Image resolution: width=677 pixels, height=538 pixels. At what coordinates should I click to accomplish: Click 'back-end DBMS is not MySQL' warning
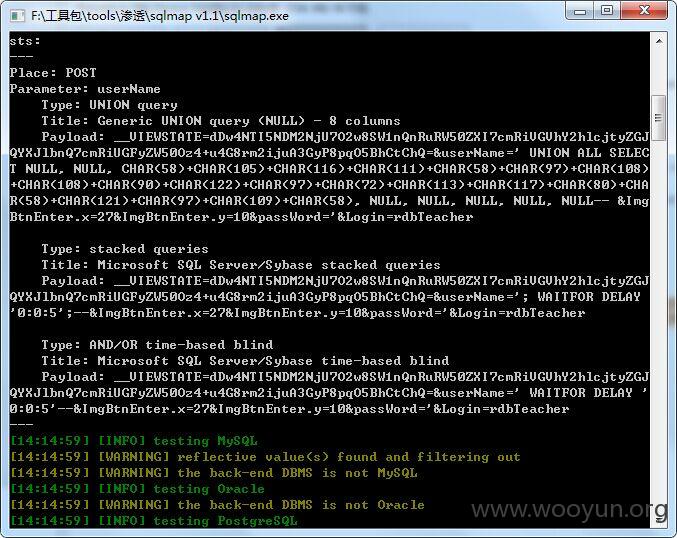pos(214,473)
